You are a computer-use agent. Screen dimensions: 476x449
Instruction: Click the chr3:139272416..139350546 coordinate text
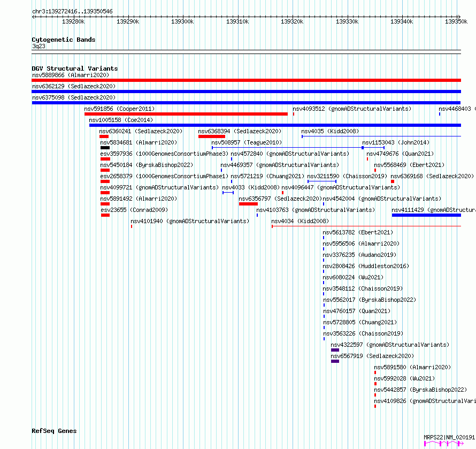point(72,11)
